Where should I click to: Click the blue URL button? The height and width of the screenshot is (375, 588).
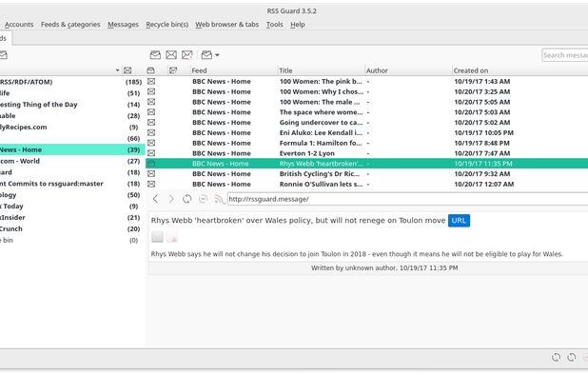pyautogui.click(x=459, y=221)
